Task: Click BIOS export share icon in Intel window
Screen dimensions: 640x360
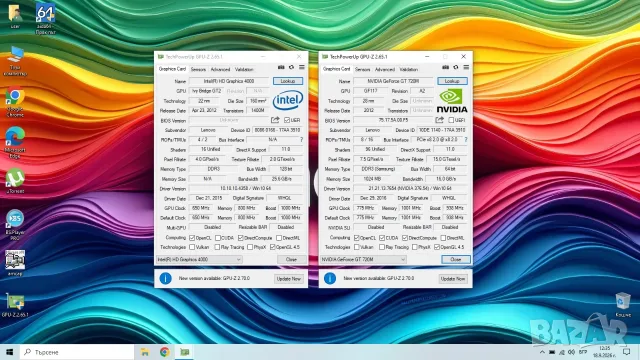Action: [275, 120]
